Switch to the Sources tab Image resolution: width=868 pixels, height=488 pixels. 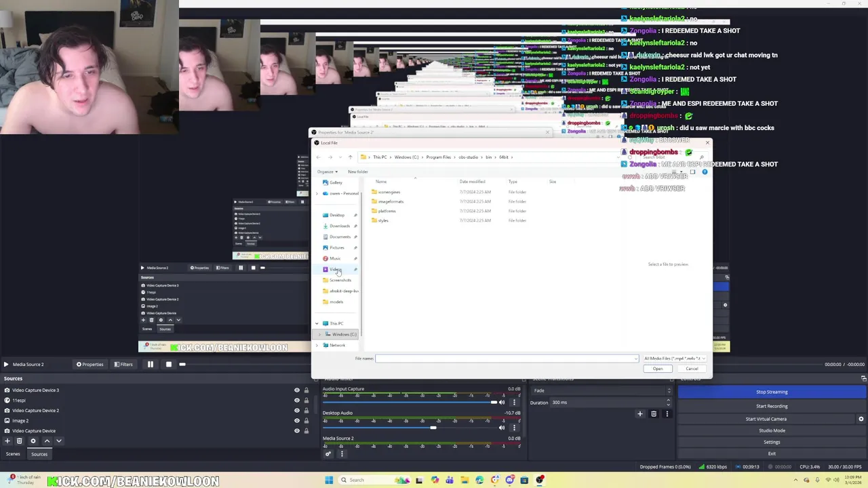(39, 454)
